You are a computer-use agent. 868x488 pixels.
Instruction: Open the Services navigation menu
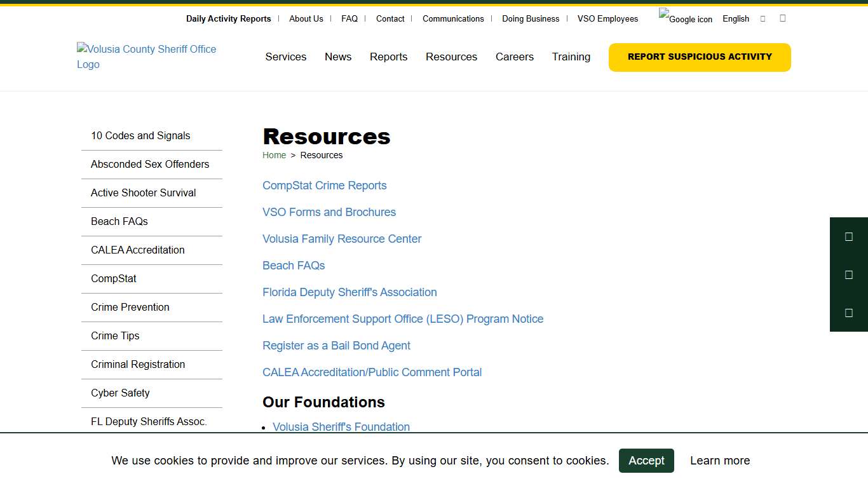285,57
